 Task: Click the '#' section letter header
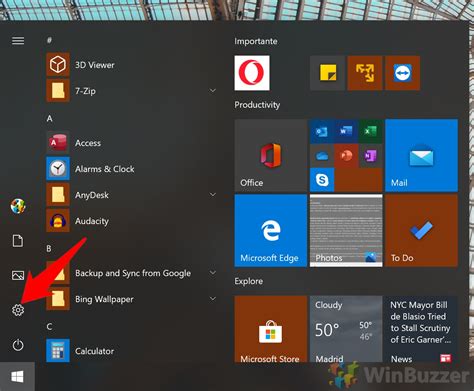49,40
